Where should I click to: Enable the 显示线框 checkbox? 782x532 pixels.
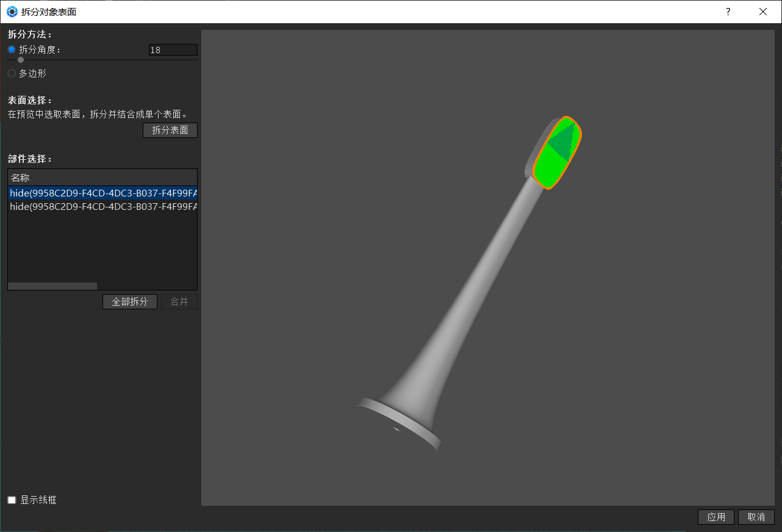pyautogui.click(x=11, y=499)
